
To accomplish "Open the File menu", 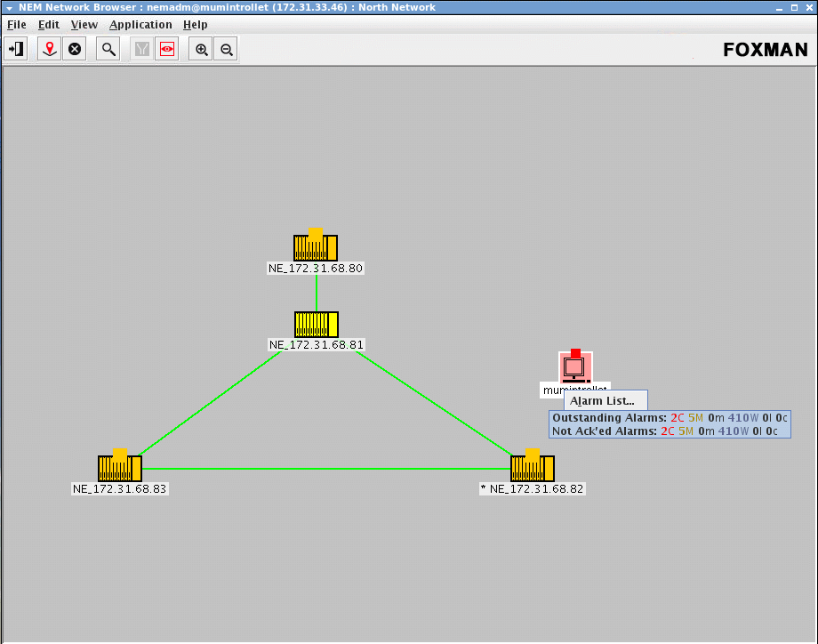I will (16, 25).
